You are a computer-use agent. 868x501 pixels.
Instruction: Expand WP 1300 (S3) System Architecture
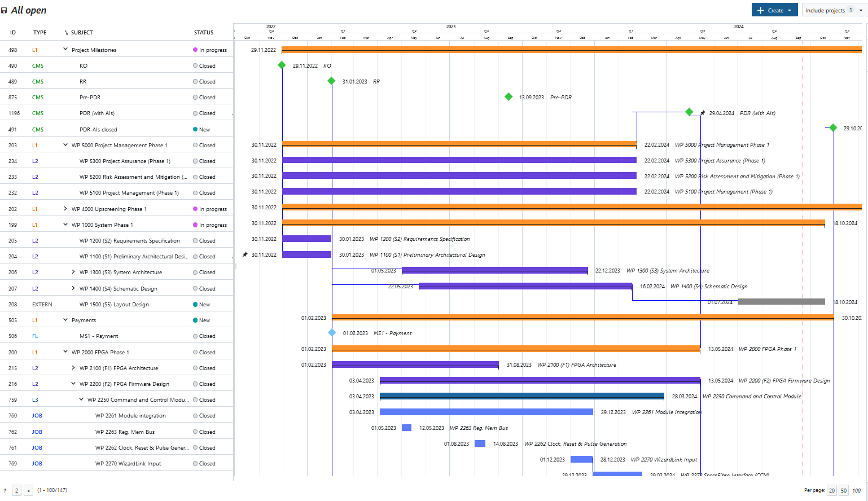click(73, 272)
